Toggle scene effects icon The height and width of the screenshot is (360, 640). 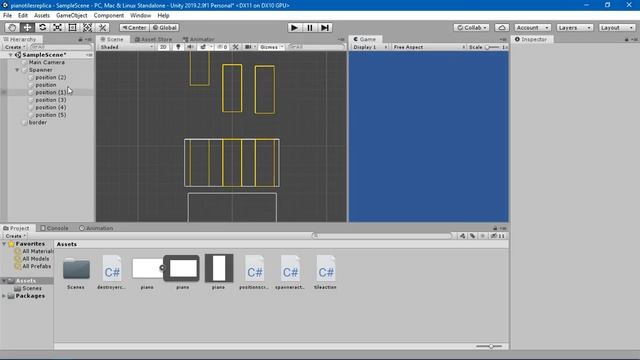pyautogui.click(x=203, y=47)
